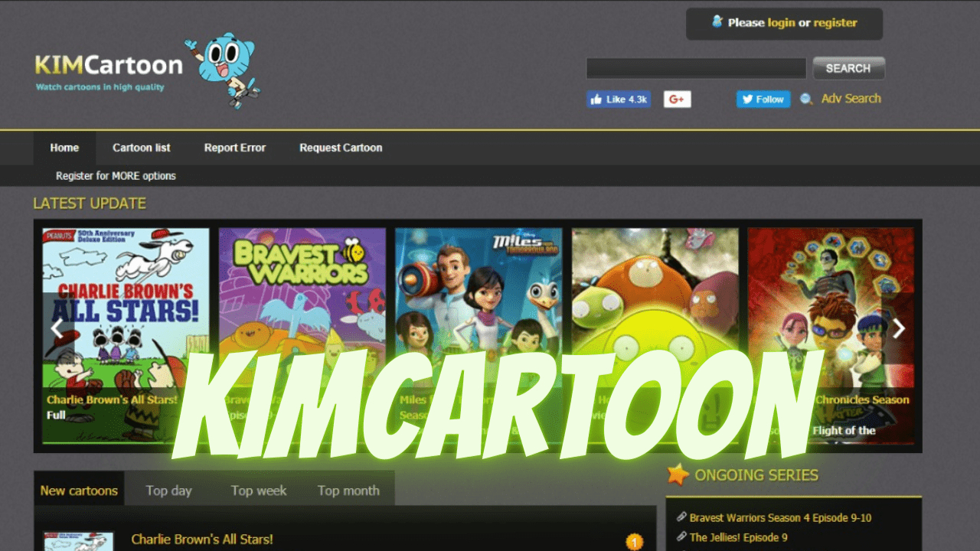
Task: Click Charlie Brown's All Stars! carousel caption
Action: pyautogui.click(x=112, y=399)
